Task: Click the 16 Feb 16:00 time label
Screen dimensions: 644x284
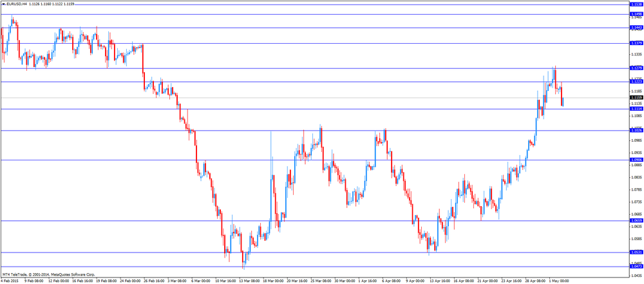Action: pyautogui.click(x=82, y=281)
